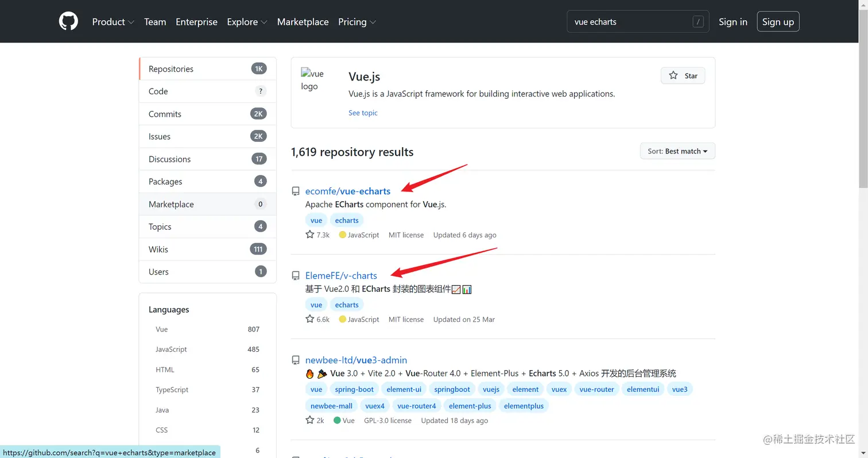Image resolution: width=868 pixels, height=458 pixels.
Task: Select the Marketplace filter in sidebar
Action: tap(207, 204)
